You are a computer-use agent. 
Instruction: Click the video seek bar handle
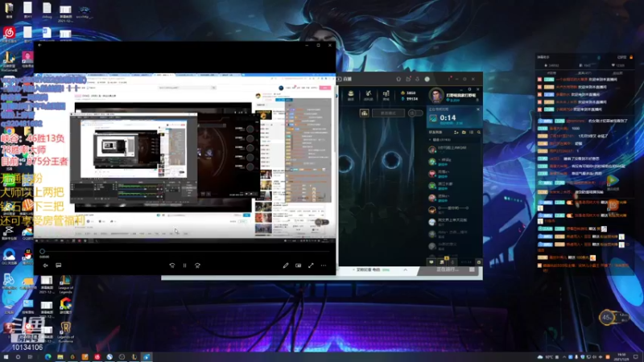coord(43,251)
